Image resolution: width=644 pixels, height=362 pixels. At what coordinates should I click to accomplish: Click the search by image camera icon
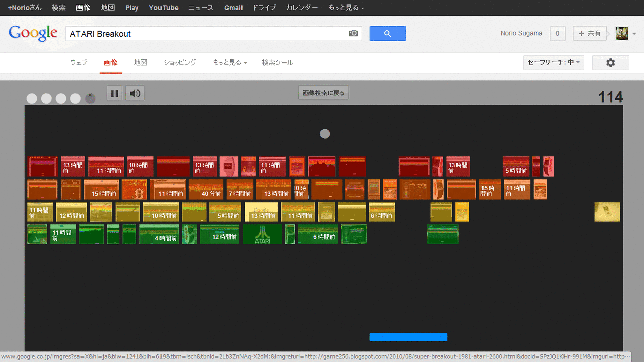(x=353, y=33)
